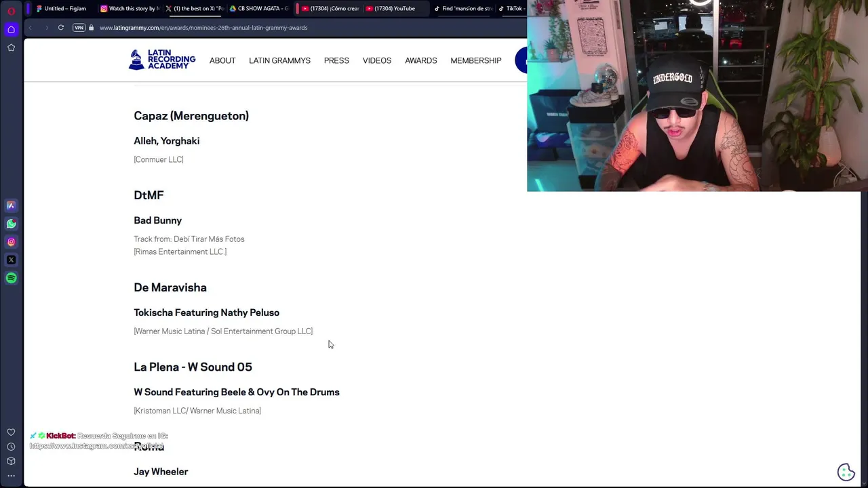Image resolution: width=868 pixels, height=488 pixels.
Task: Click the DtMF song title
Action: pos(149,195)
